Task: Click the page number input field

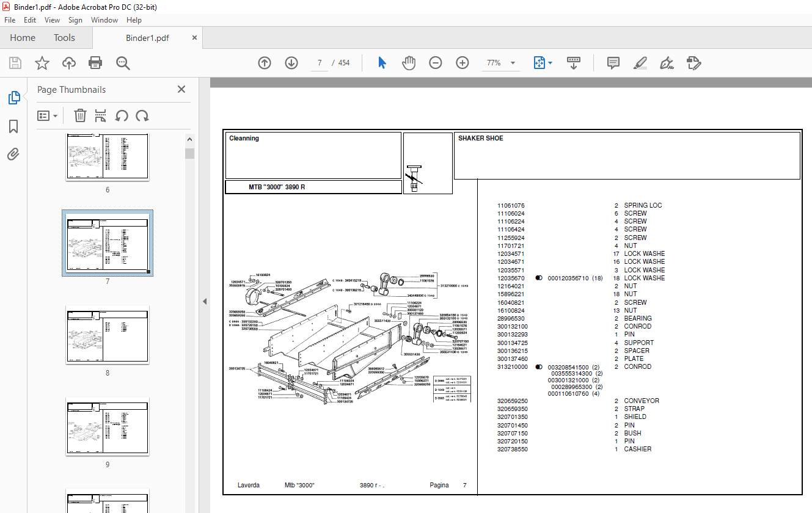Action: click(x=320, y=63)
